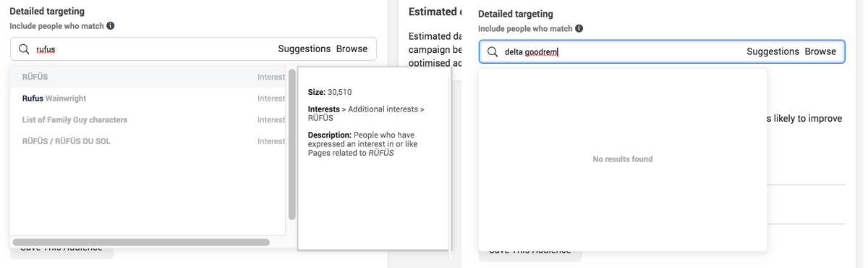
Task: Click the info icon next to right 'Include people who match'
Action: tap(579, 29)
